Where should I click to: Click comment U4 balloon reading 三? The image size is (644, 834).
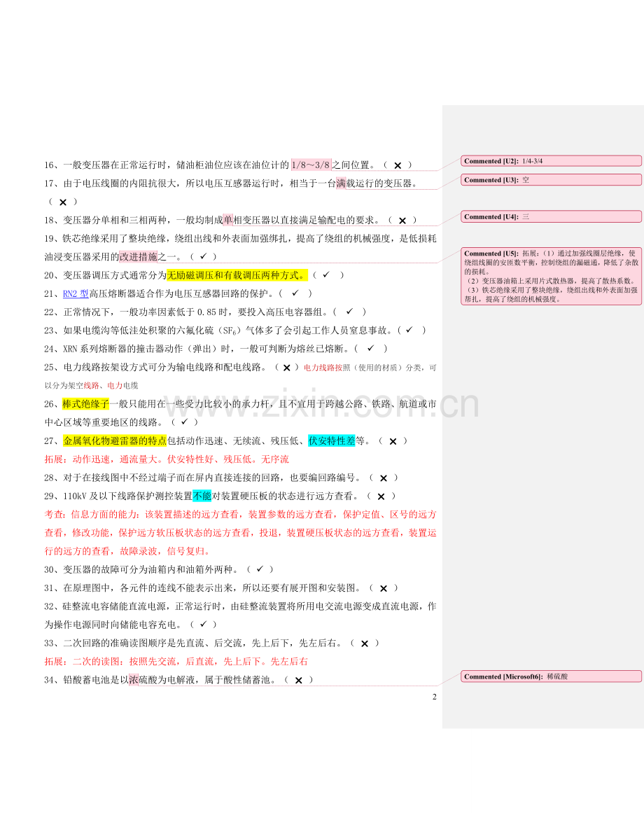[x=551, y=216]
